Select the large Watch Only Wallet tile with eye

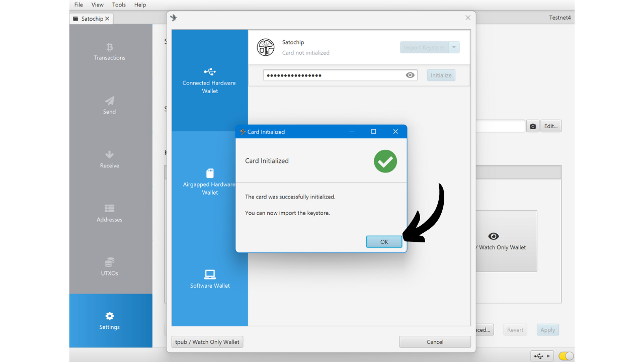point(506,241)
